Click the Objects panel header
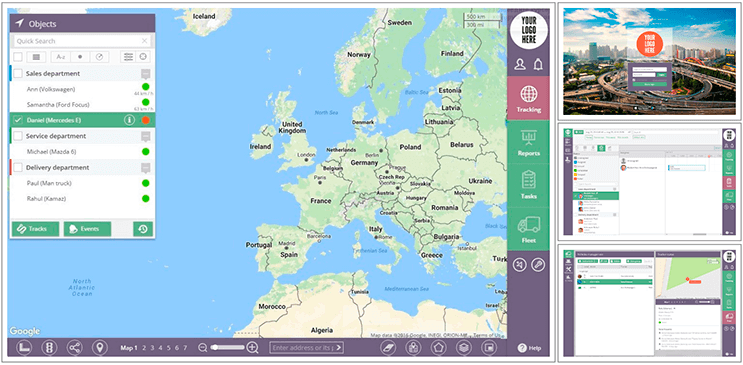 82,23
